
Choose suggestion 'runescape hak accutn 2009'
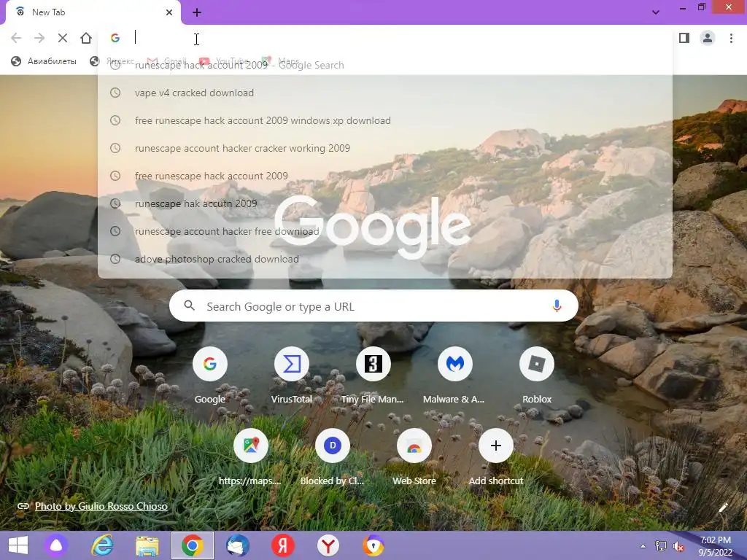coord(385,203)
